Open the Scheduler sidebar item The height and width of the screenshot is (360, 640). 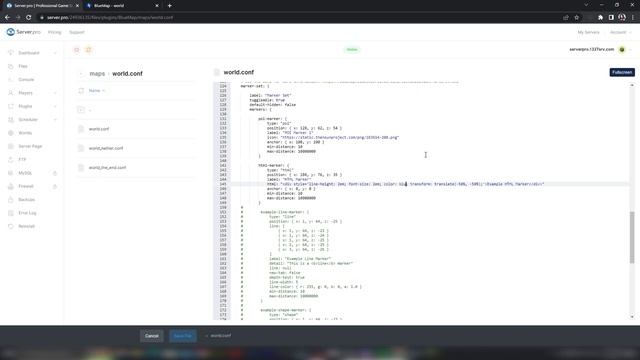click(x=28, y=120)
